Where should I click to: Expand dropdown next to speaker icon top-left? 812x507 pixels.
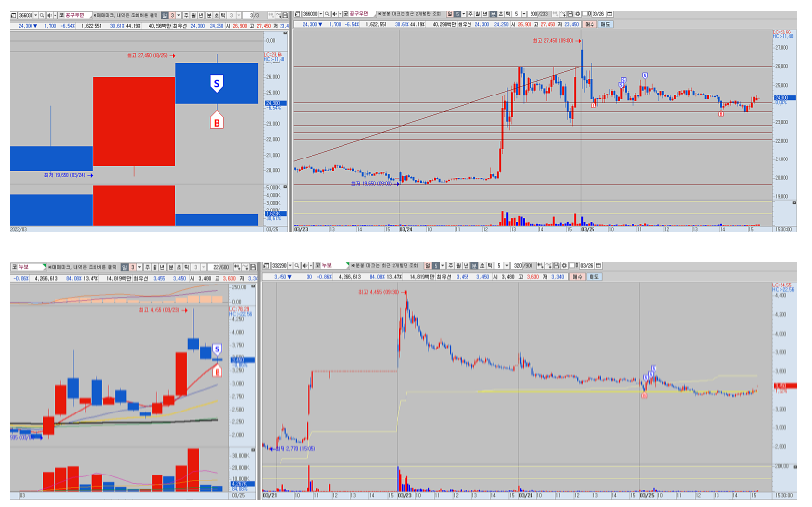tap(55, 15)
